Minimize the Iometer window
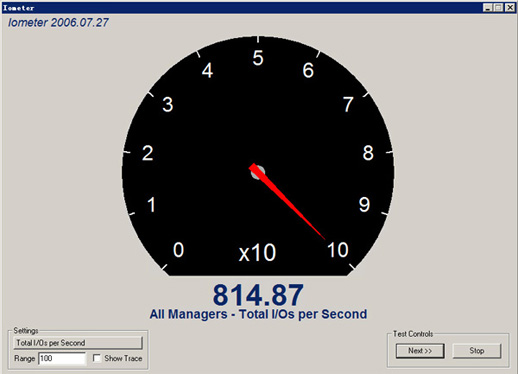This screenshot has width=518, height=374. (x=488, y=7)
